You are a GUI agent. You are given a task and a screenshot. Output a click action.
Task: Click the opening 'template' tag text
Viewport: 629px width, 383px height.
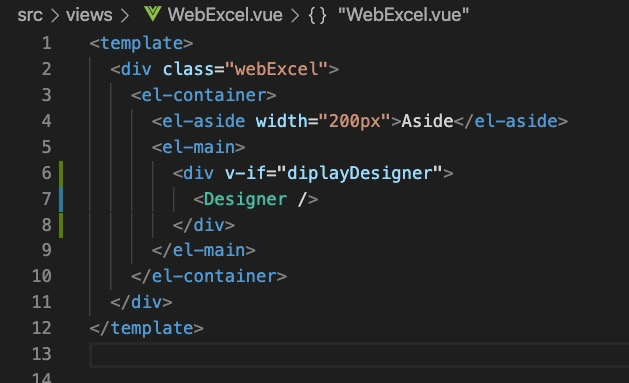click(141, 43)
